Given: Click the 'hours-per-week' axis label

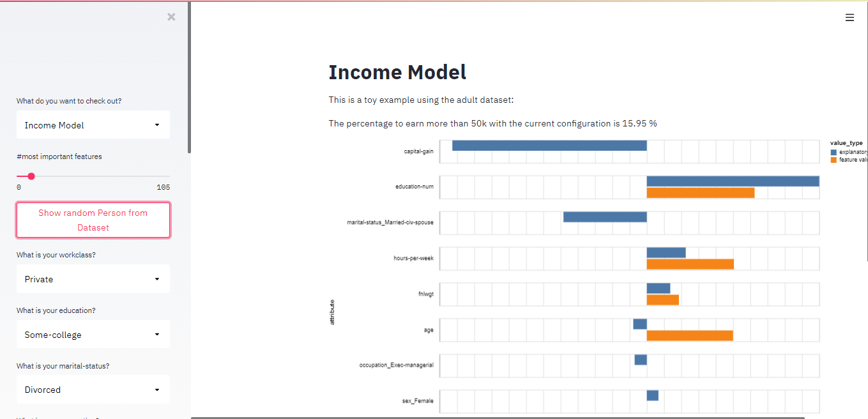Looking at the screenshot, I should [x=414, y=259].
